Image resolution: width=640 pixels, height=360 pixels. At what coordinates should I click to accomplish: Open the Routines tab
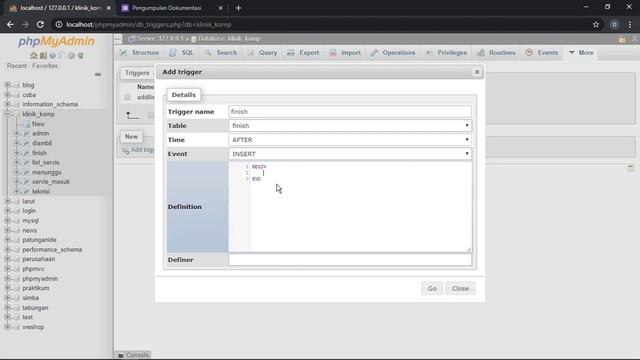point(497,53)
